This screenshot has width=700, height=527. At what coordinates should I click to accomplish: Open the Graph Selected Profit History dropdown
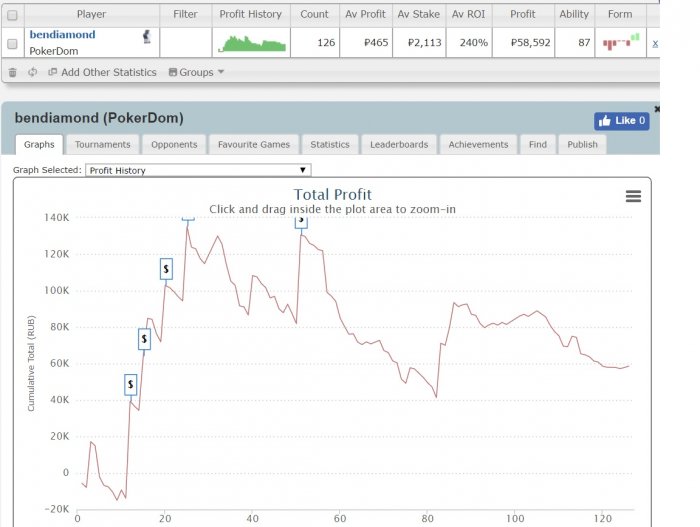click(198, 170)
